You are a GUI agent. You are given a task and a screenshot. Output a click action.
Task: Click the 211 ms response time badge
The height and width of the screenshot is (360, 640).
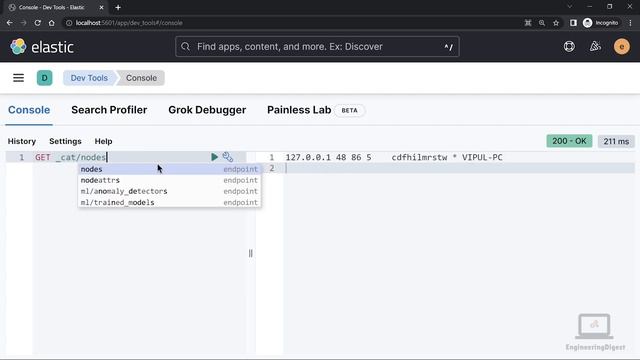click(x=616, y=141)
